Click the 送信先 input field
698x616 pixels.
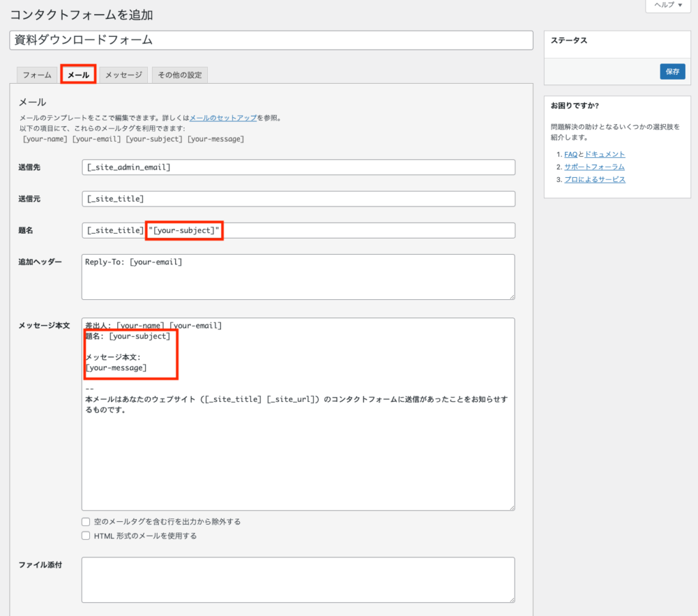tap(298, 167)
